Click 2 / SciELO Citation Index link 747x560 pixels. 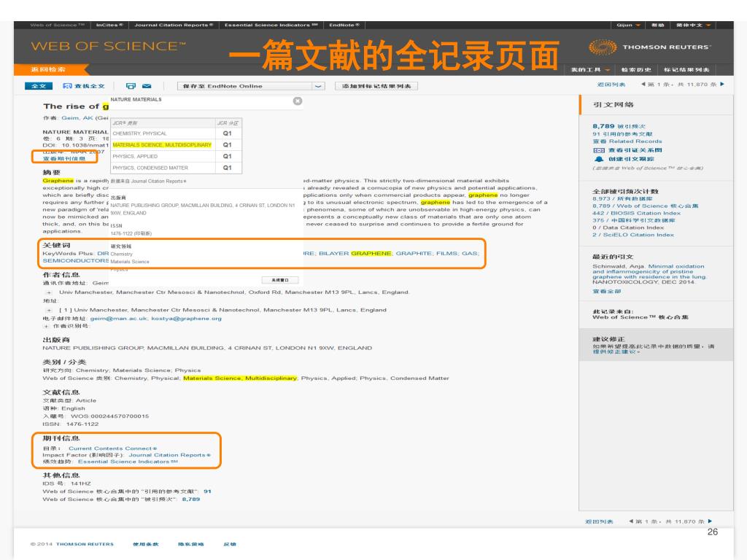coord(633,235)
